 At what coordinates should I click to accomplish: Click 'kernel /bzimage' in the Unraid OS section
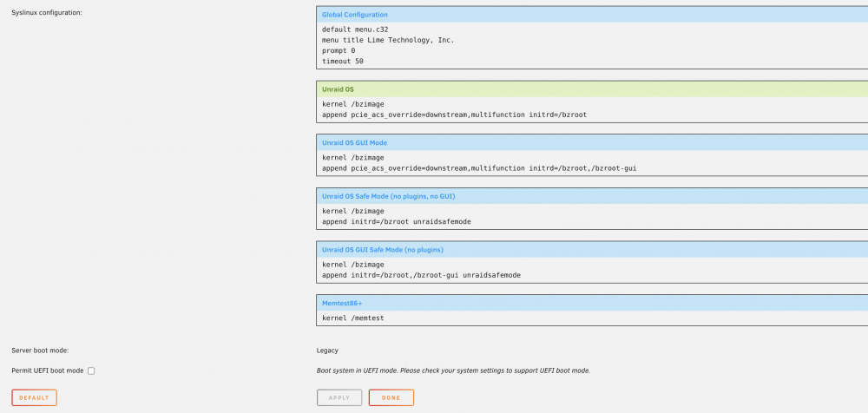(x=353, y=104)
